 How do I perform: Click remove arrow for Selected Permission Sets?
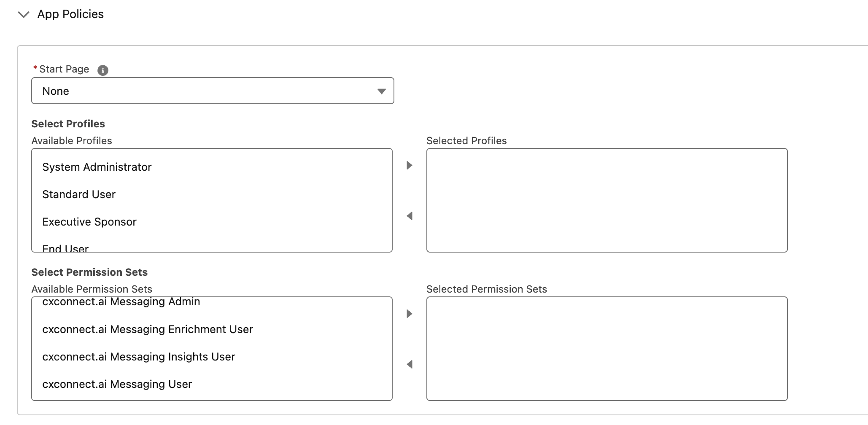pyautogui.click(x=409, y=364)
